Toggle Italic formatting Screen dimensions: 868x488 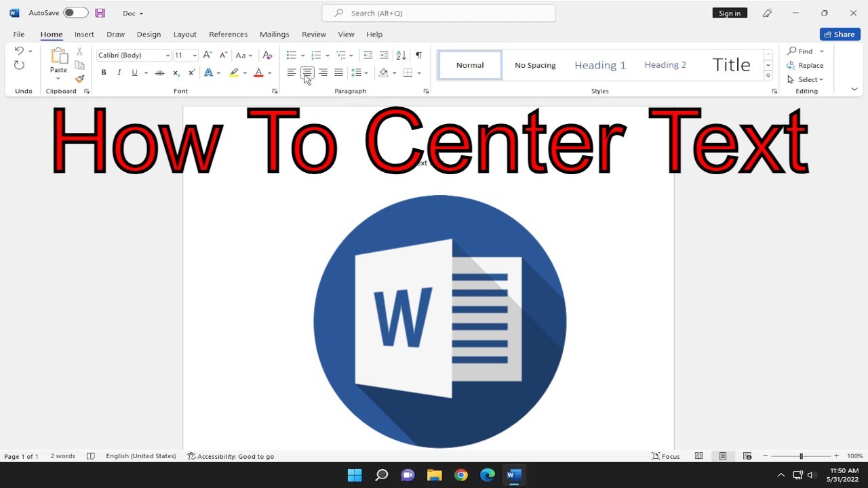(x=119, y=73)
